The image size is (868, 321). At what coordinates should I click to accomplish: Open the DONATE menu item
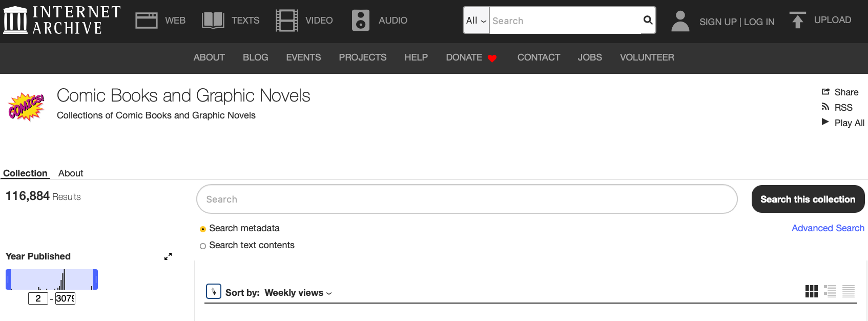(464, 57)
